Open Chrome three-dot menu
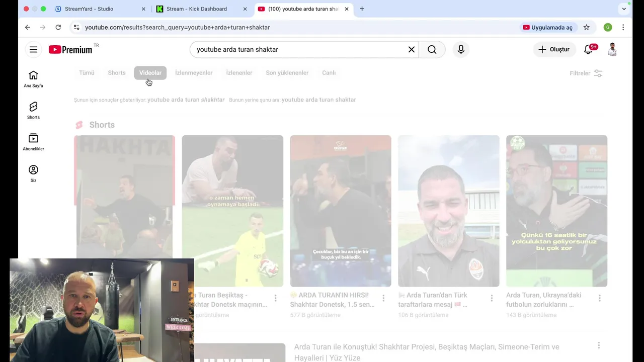Viewport: 644px width, 362px height. tap(623, 27)
